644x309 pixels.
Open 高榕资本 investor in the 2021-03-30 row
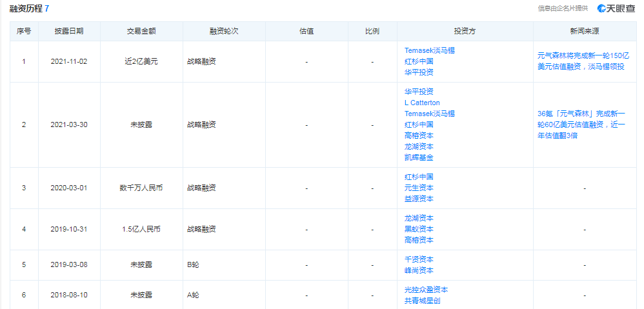pos(419,135)
